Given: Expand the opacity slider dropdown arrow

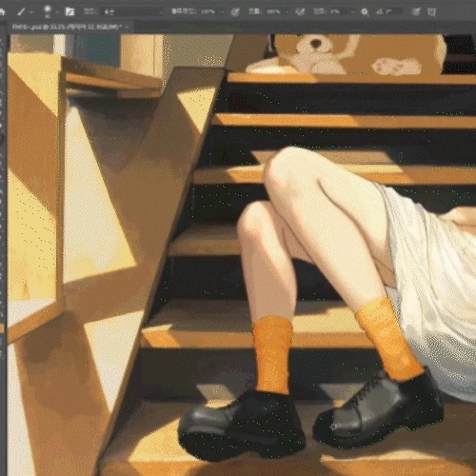Looking at the screenshot, I should (x=223, y=11).
